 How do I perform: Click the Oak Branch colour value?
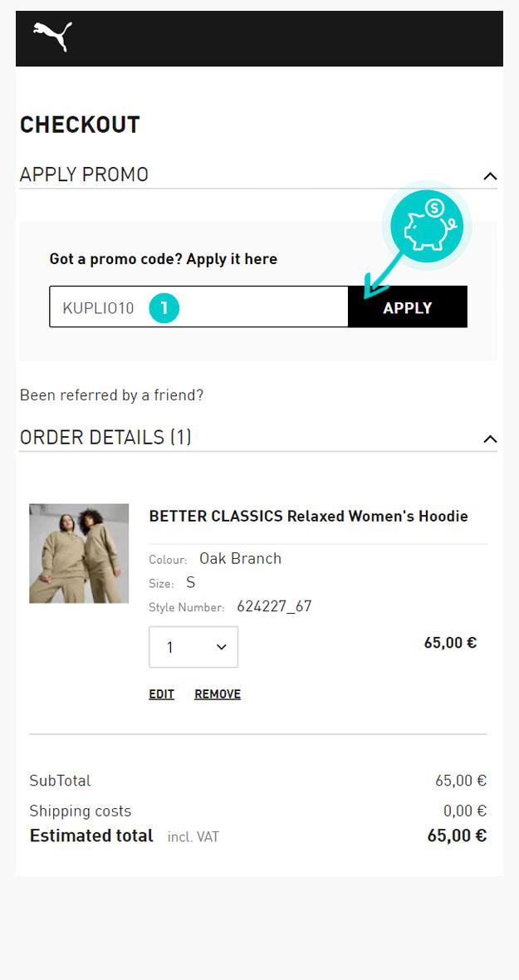click(x=240, y=559)
